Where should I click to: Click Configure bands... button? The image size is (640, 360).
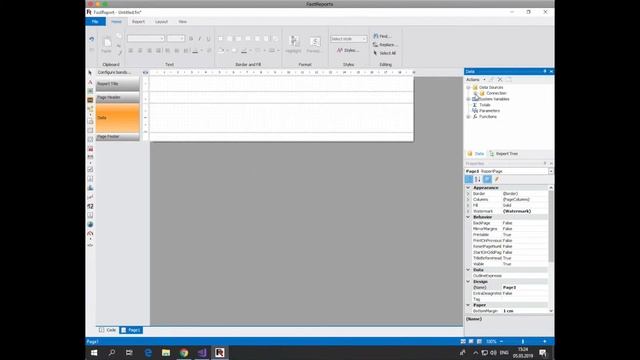(114, 72)
